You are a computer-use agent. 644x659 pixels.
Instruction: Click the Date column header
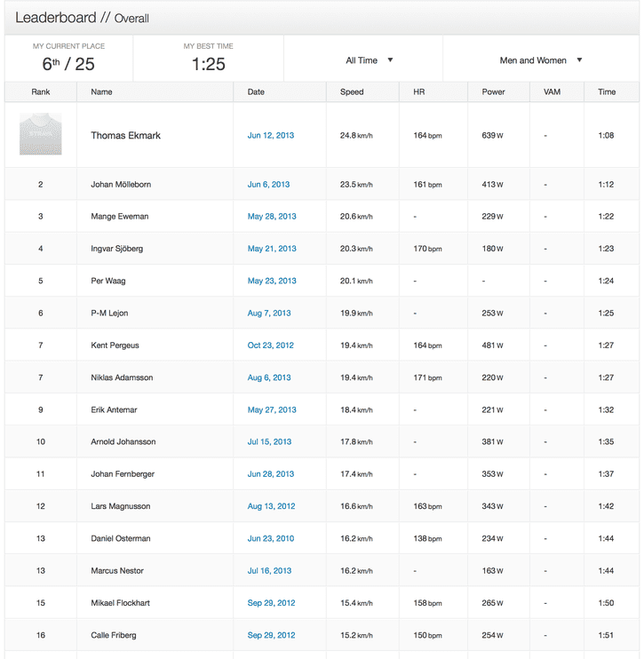(256, 91)
